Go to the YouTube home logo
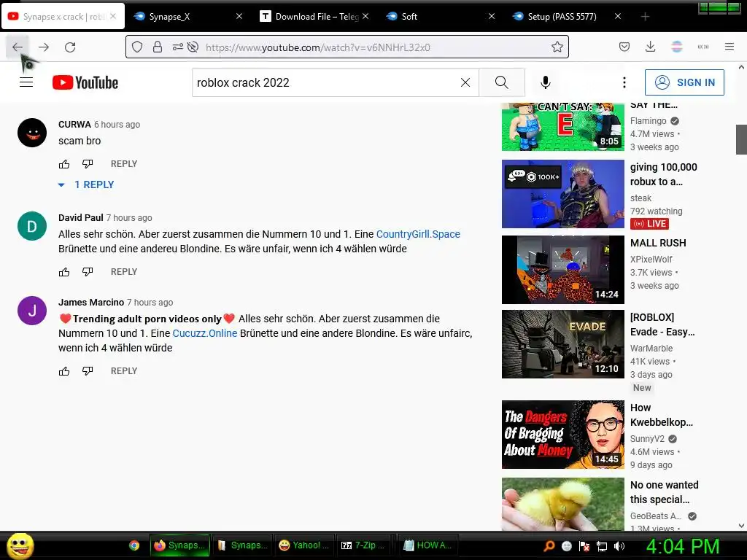The width and height of the screenshot is (747, 560). (85, 82)
